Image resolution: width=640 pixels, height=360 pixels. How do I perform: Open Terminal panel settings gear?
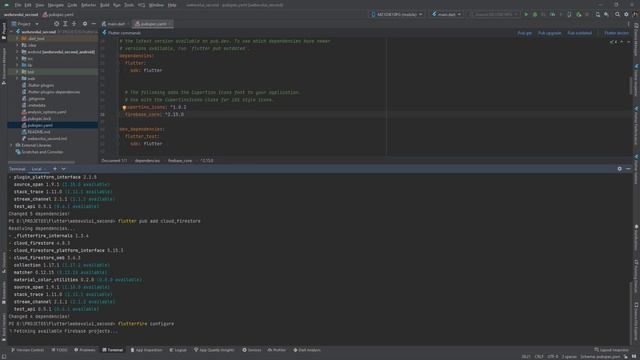pyautogui.click(x=619, y=169)
